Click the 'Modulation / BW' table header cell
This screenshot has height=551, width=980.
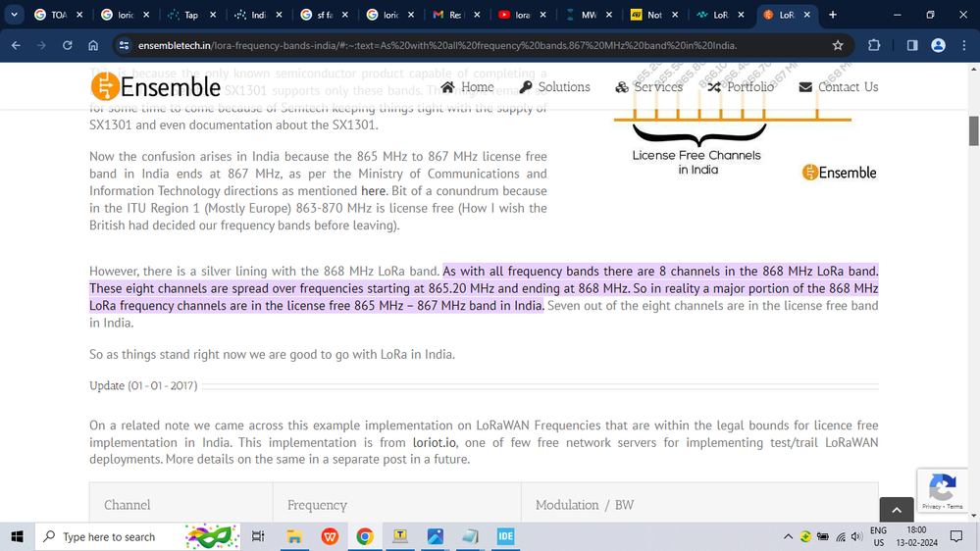tap(700, 502)
